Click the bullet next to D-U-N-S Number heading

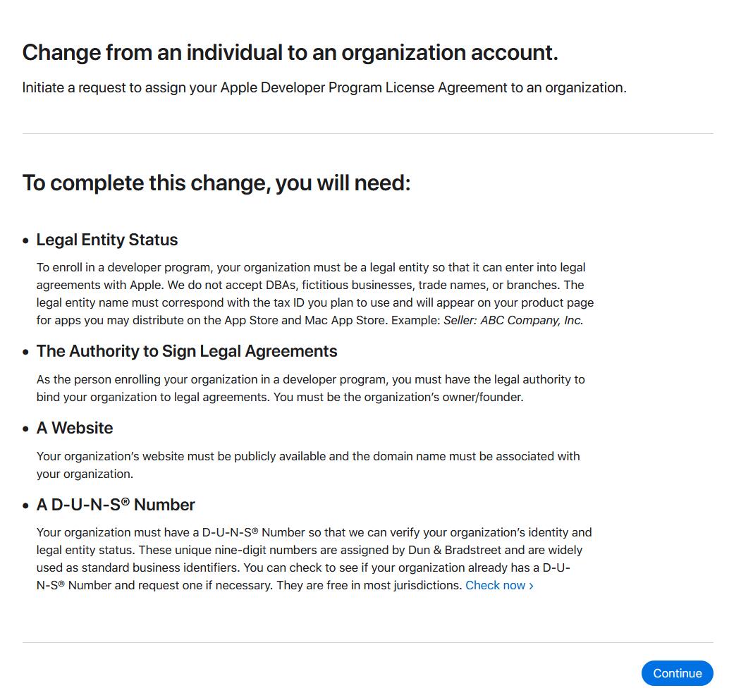coord(25,505)
